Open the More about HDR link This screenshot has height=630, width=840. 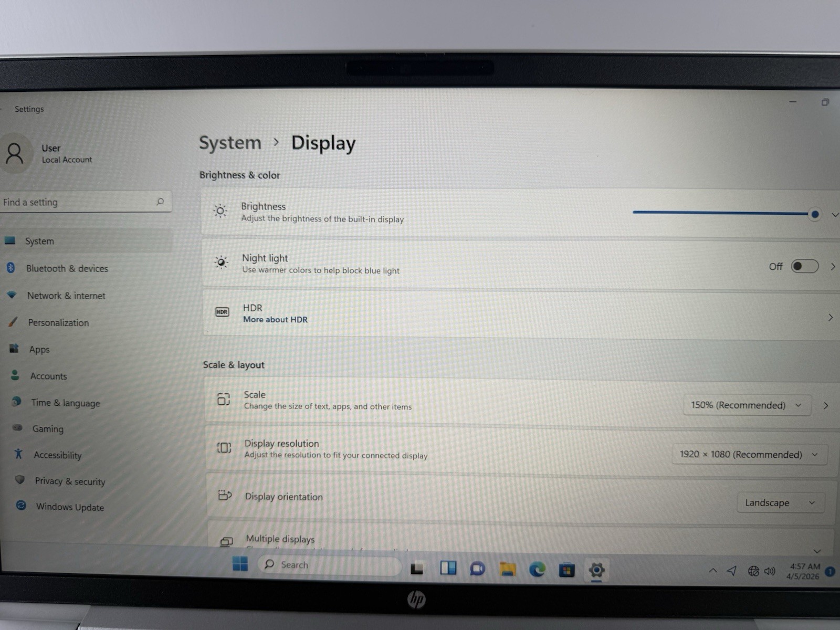(275, 319)
